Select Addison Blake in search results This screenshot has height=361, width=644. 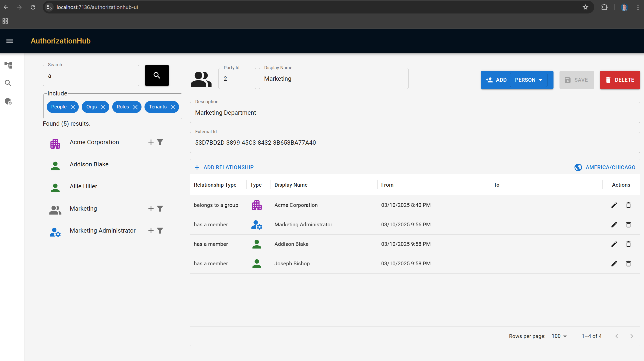pyautogui.click(x=89, y=164)
